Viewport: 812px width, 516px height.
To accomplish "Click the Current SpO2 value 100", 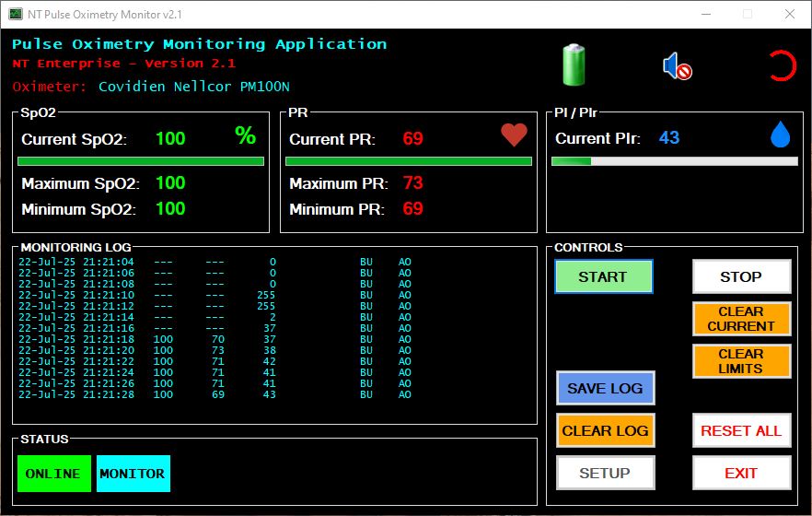I will click(x=170, y=138).
